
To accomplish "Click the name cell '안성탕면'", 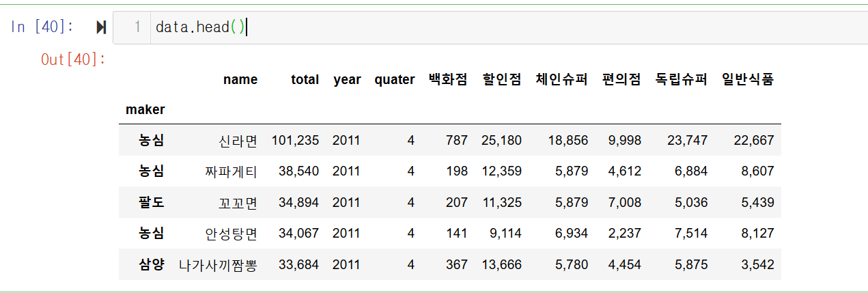I will [x=231, y=234].
